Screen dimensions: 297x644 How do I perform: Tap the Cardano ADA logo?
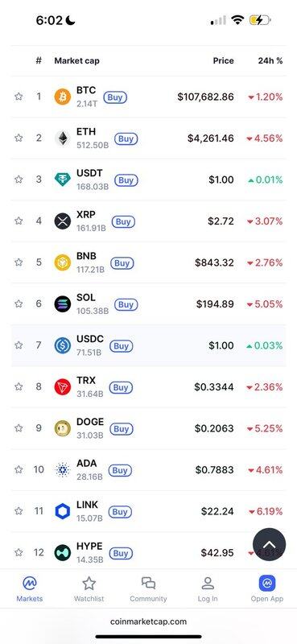[x=63, y=470]
